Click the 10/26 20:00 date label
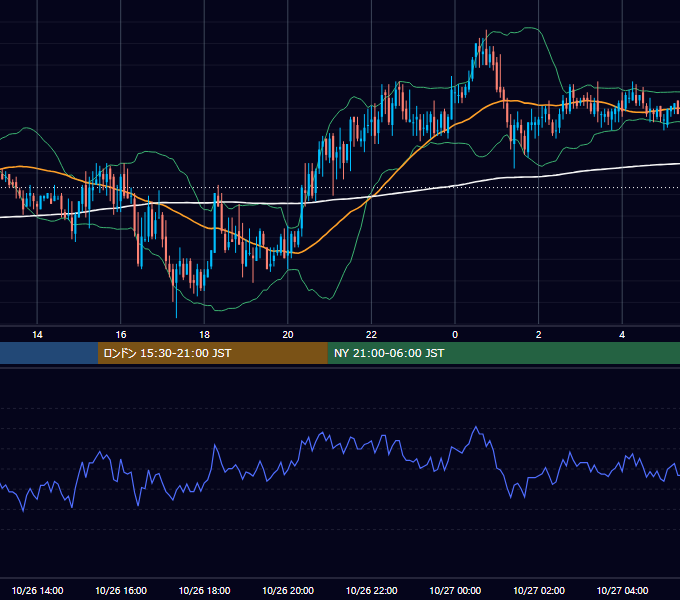The image size is (680, 600). (x=288, y=590)
